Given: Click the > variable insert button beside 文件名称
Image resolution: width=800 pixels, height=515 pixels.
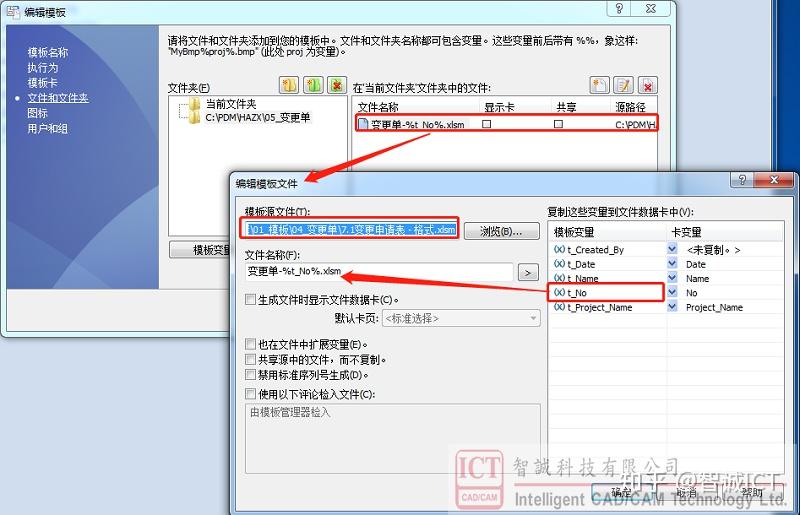Looking at the screenshot, I should pyautogui.click(x=528, y=273).
